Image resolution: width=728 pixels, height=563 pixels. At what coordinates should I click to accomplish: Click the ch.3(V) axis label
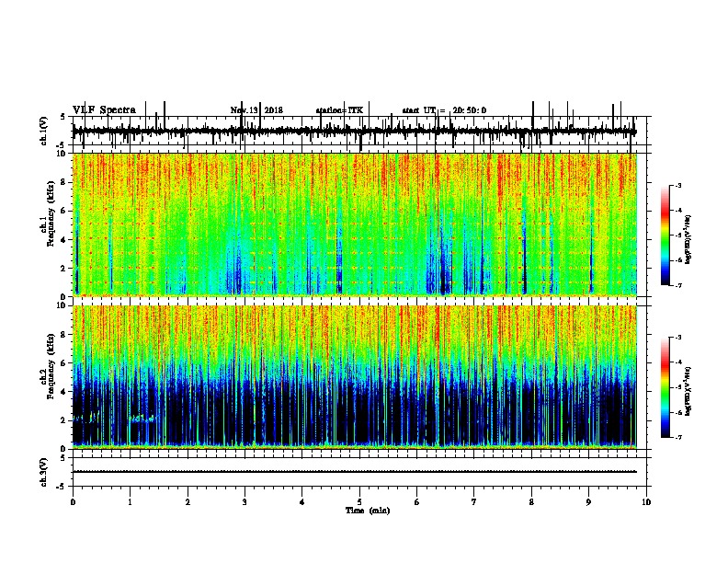(x=44, y=472)
